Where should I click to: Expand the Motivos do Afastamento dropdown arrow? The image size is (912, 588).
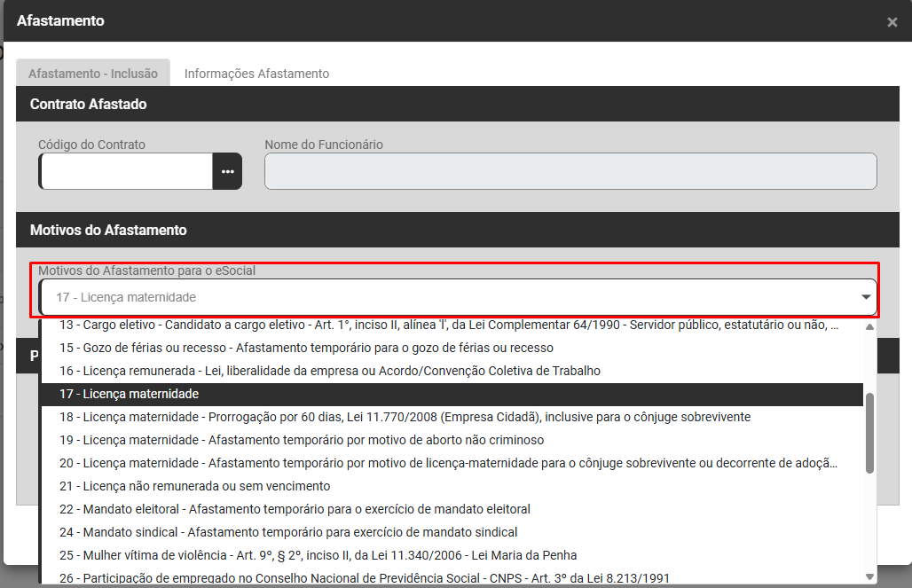[866, 298]
